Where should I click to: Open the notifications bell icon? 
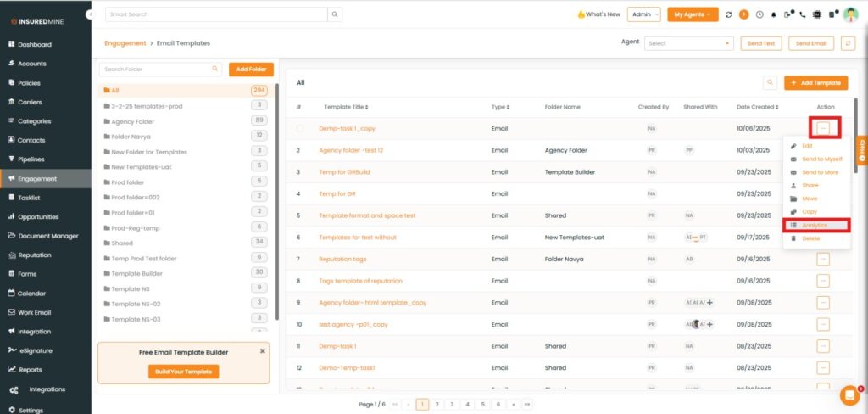773,14
